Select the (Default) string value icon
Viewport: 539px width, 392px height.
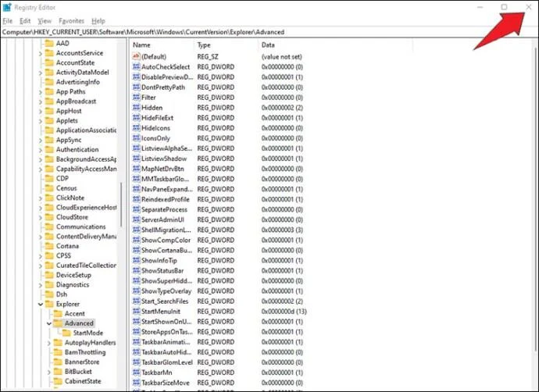tap(137, 56)
